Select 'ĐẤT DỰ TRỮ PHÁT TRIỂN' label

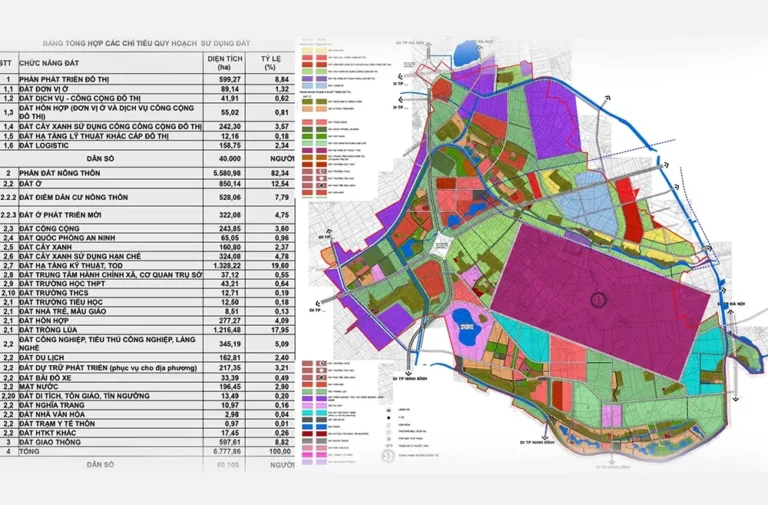[x=108, y=368]
